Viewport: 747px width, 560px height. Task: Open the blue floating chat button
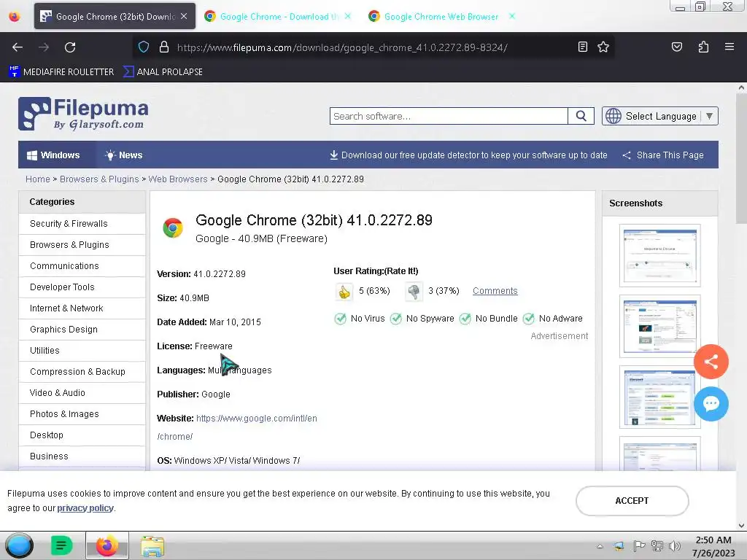click(711, 404)
